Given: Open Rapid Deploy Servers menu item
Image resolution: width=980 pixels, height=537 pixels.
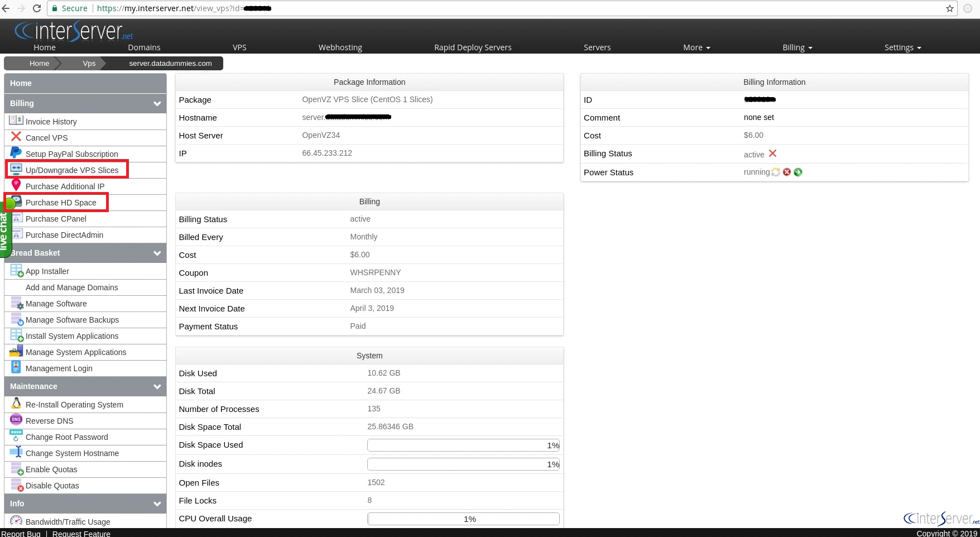Looking at the screenshot, I should point(473,47).
